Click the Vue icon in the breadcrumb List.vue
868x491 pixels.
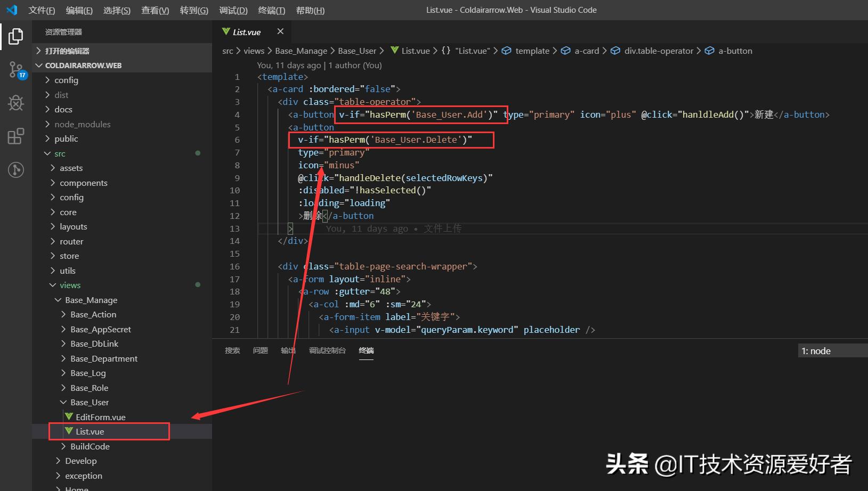(x=395, y=51)
